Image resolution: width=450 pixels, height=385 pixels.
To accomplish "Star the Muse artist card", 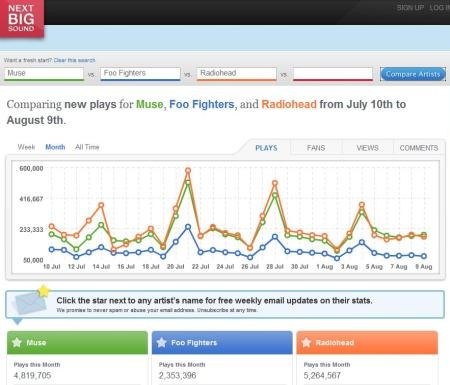I will point(17,342).
